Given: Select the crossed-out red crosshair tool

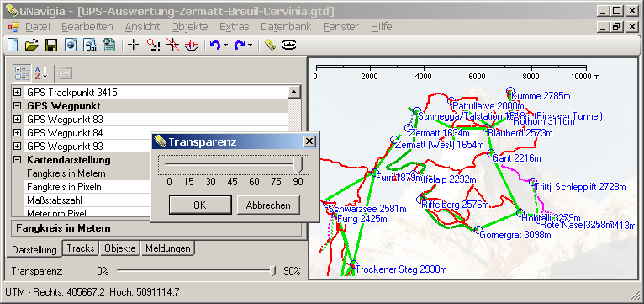Looking at the screenshot, I should [x=173, y=45].
